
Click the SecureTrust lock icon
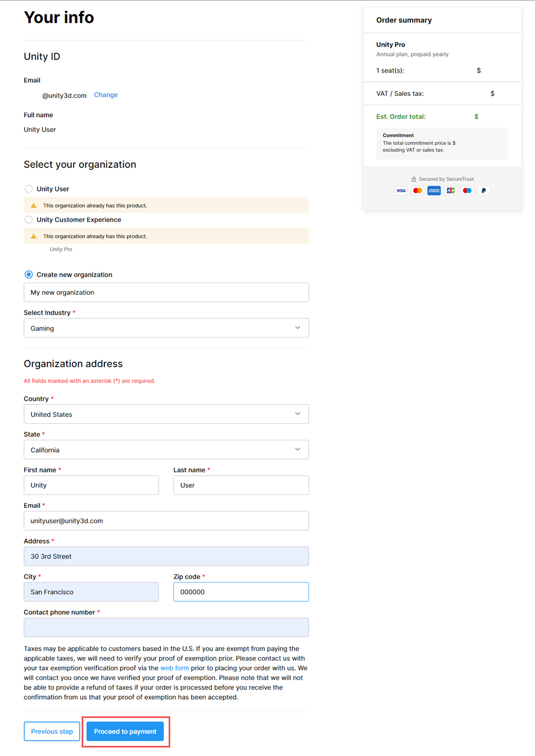(414, 179)
